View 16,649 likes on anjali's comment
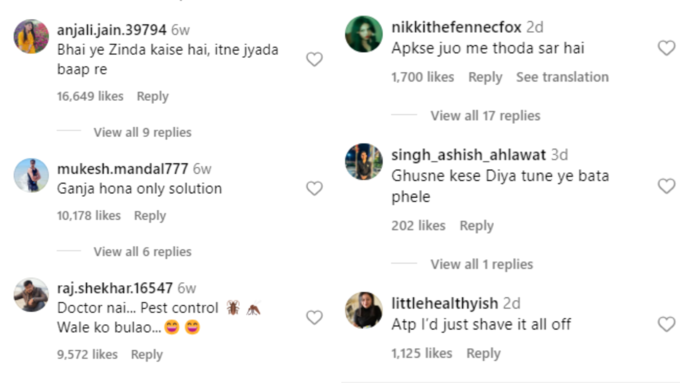The image size is (680, 383). [90, 96]
